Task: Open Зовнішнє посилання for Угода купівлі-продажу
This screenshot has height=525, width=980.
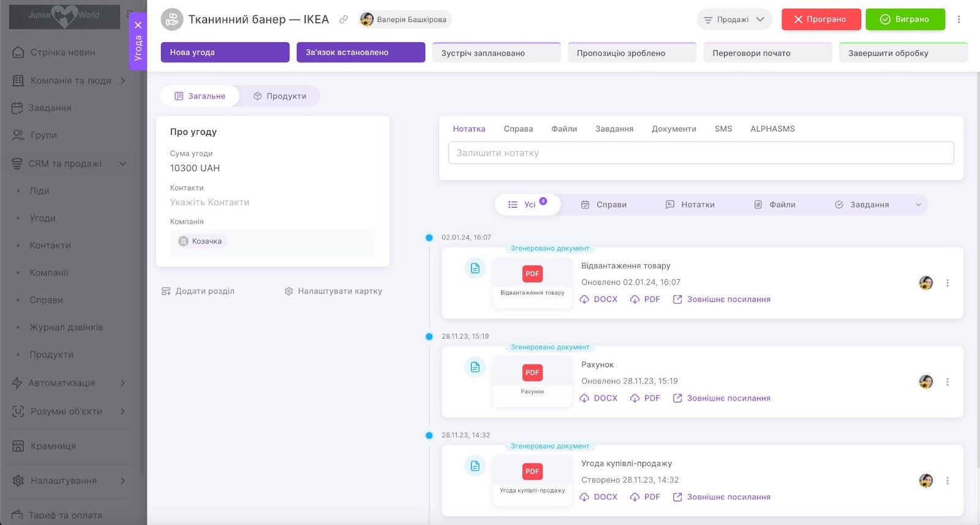Action: pyautogui.click(x=722, y=497)
